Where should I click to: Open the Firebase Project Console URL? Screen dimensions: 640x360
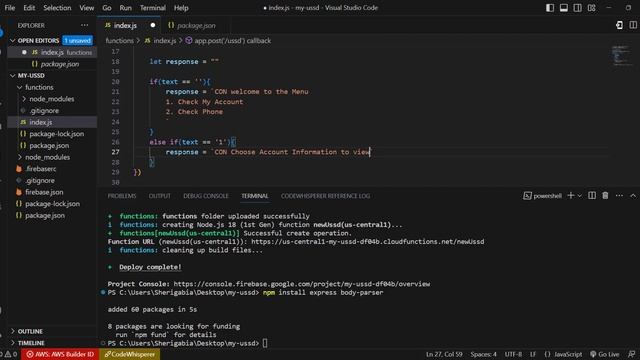click(x=302, y=284)
